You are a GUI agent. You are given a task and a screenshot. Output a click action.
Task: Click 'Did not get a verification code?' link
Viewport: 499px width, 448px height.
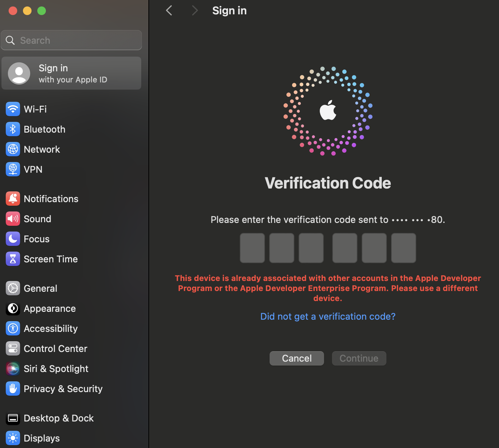pyautogui.click(x=328, y=316)
